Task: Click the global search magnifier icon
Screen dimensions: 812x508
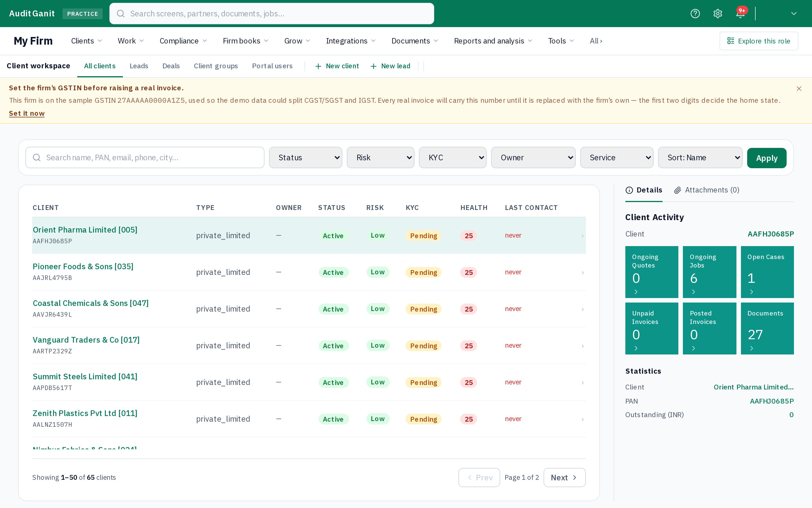Action: point(121,14)
